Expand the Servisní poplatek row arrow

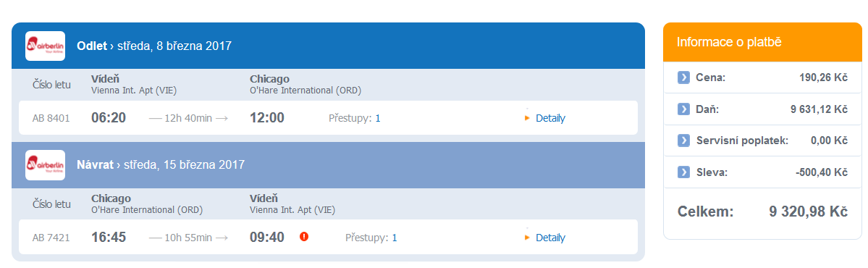(x=683, y=141)
